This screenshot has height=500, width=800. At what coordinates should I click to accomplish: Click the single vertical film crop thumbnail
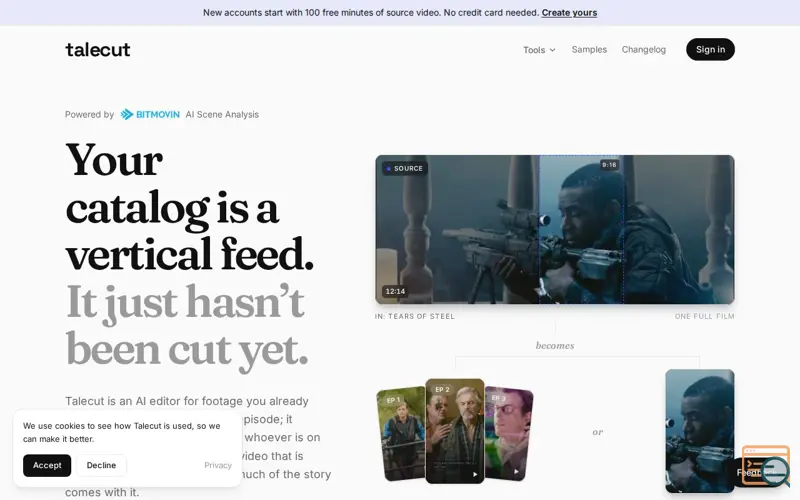pos(699,431)
